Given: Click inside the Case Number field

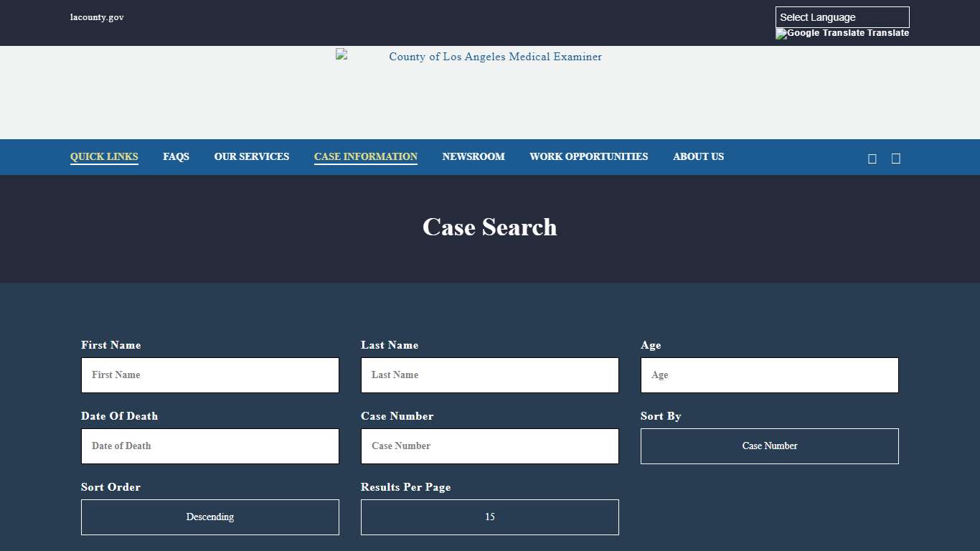Looking at the screenshot, I should point(489,446).
